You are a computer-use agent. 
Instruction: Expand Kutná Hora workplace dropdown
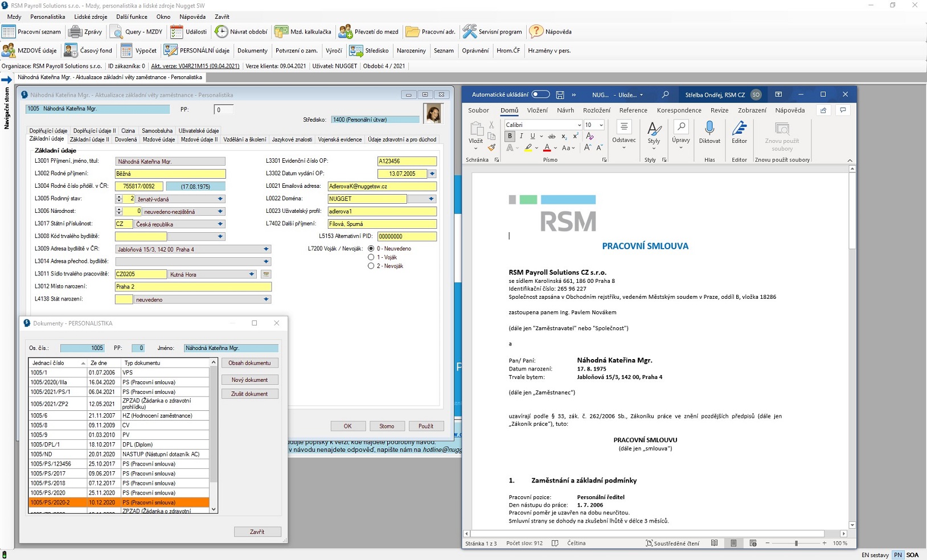252,274
